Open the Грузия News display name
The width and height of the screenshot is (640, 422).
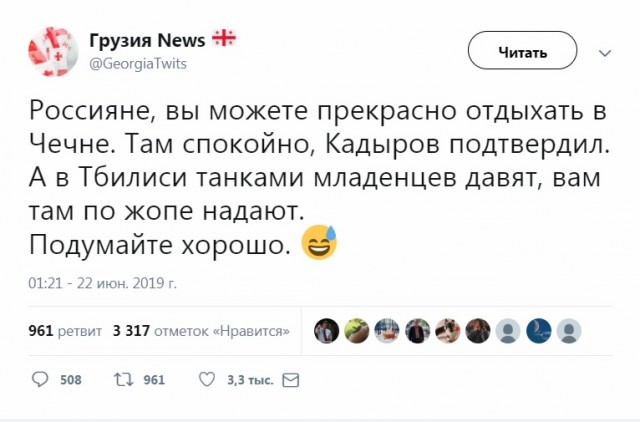point(147,40)
